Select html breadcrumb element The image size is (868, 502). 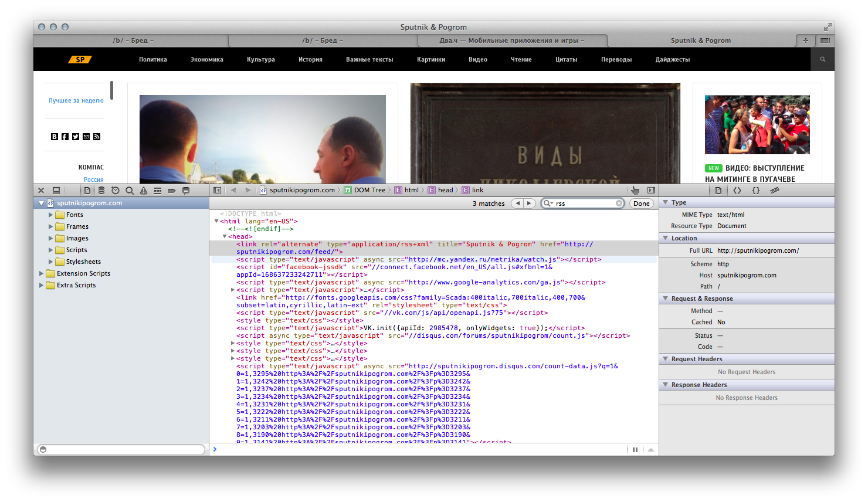click(407, 190)
